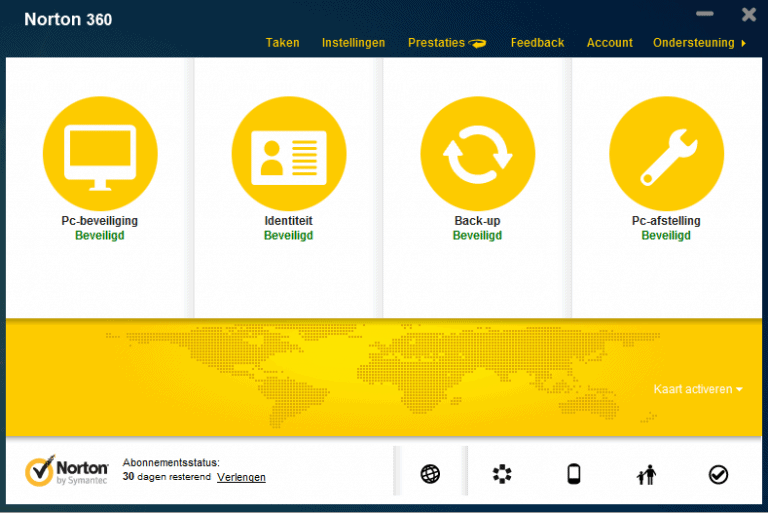Screen dimensions: 768x513
Task: Click the Back-up label
Action: 478,220
